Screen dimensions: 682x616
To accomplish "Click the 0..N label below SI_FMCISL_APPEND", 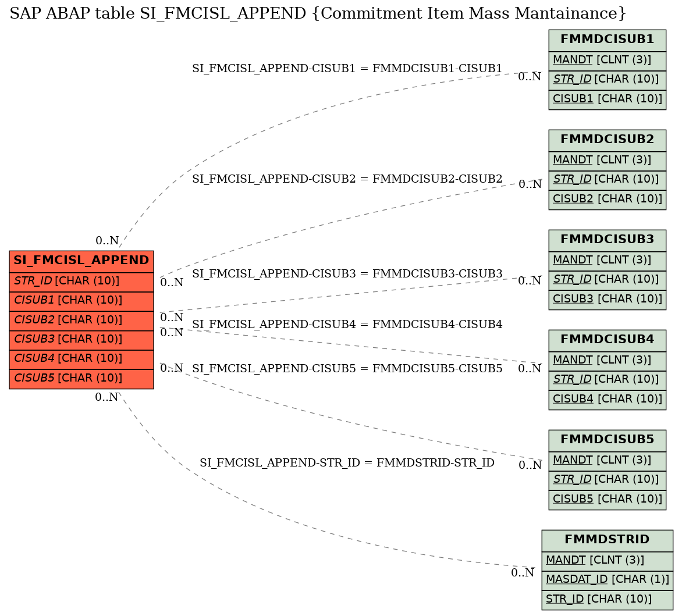I will 106,397.
